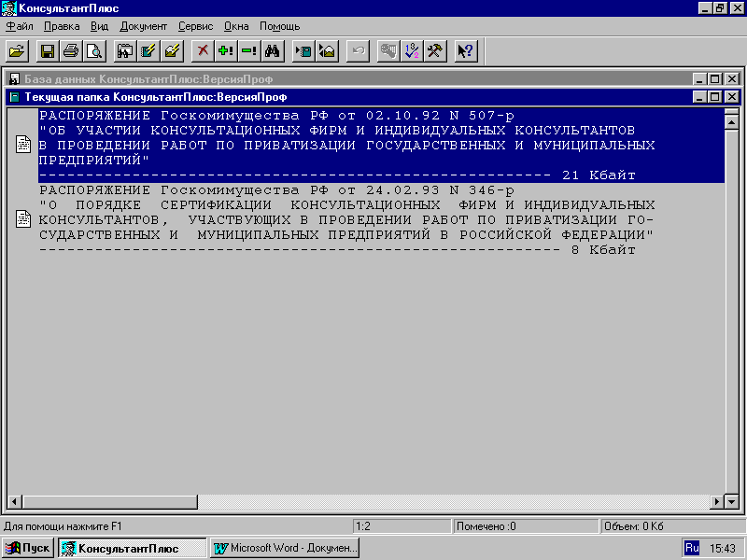Click the open folder with lightning icon

click(172, 51)
